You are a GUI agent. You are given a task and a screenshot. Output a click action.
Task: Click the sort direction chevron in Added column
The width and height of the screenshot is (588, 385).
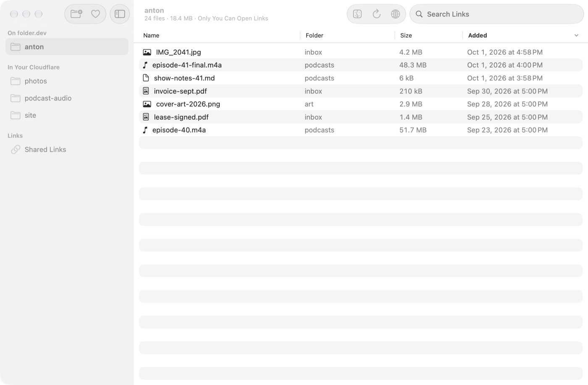576,35
